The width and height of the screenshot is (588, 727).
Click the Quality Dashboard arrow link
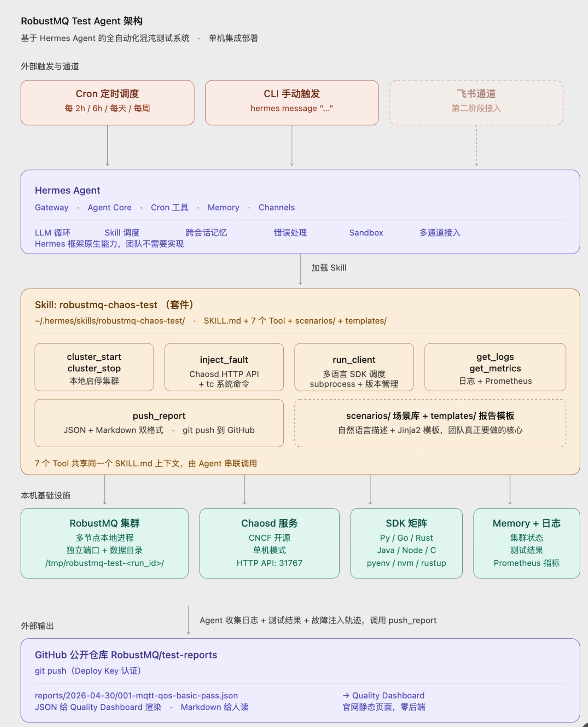point(384,696)
